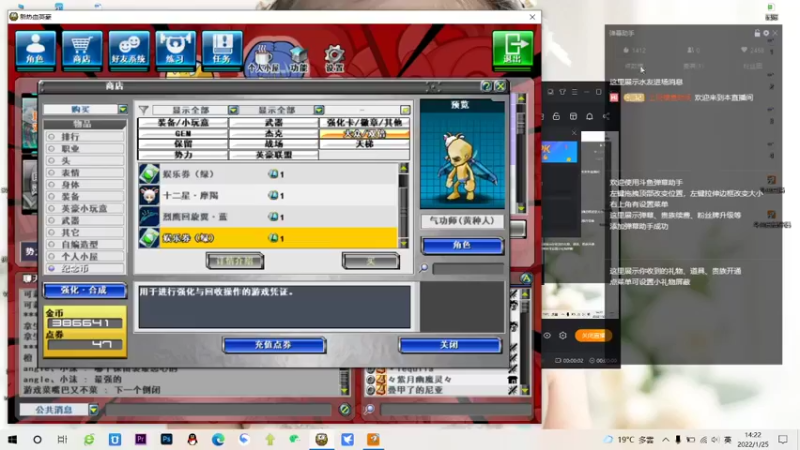Open the 个人小屋 coffee cup icon

tap(263, 59)
